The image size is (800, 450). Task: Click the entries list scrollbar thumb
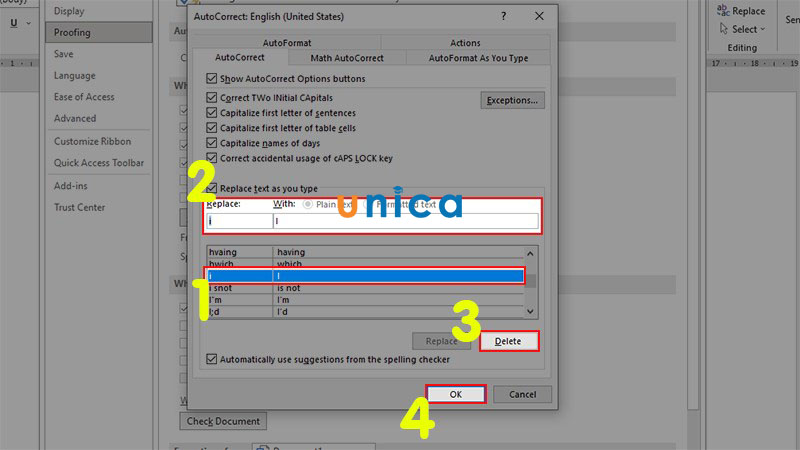[x=531, y=281]
